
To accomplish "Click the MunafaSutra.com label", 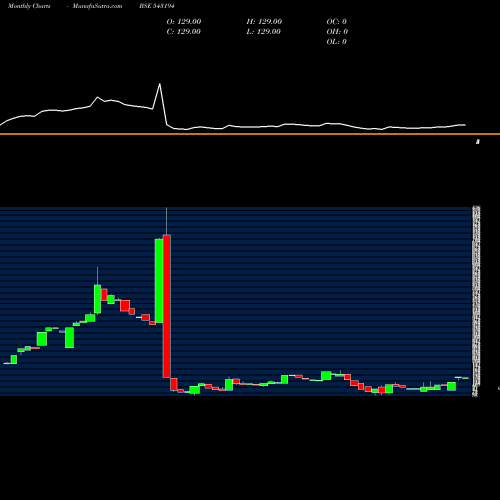I will 97,6.
